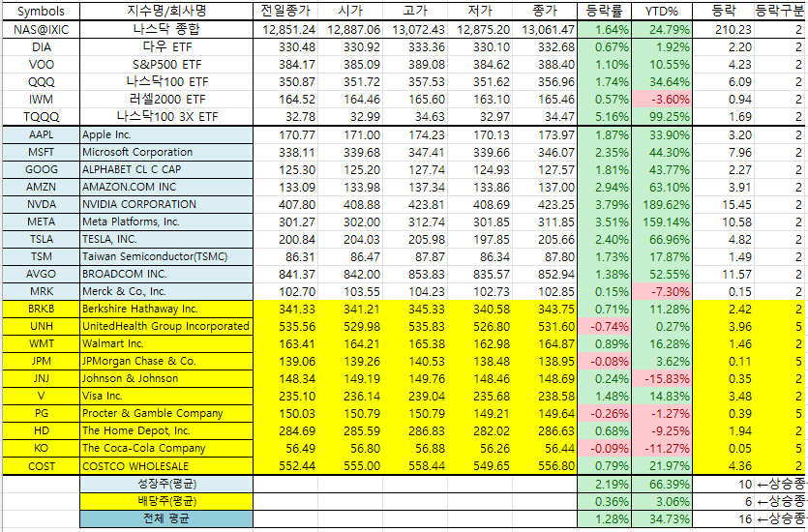The image size is (808, 532).
Task: Click JNJ YTD value -15.83%
Action: (662, 378)
